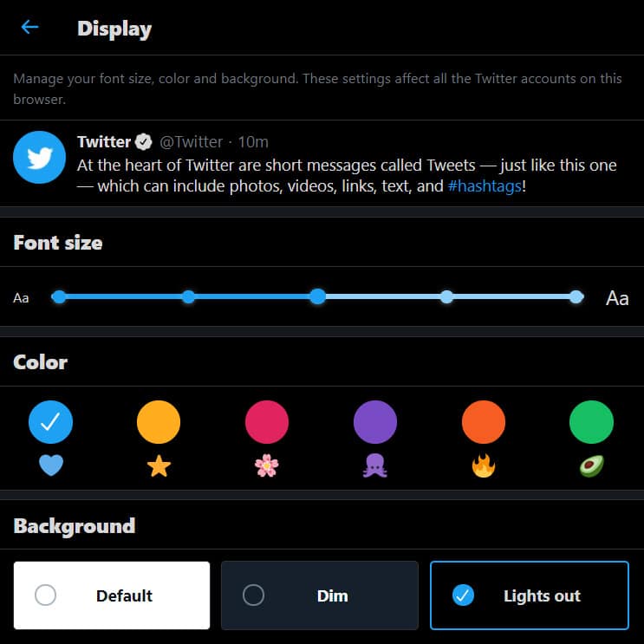This screenshot has height=644, width=644.
Task: Set font size to the largest slider stop
Action: 576,296
